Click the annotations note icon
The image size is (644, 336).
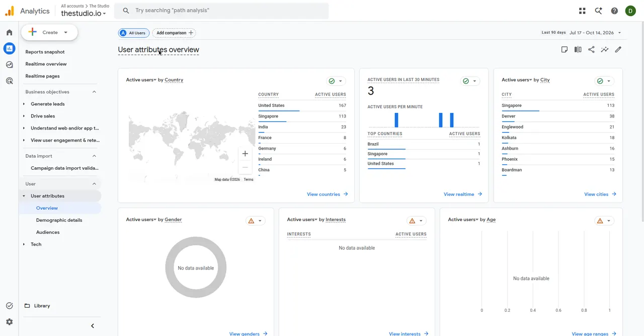(x=565, y=49)
